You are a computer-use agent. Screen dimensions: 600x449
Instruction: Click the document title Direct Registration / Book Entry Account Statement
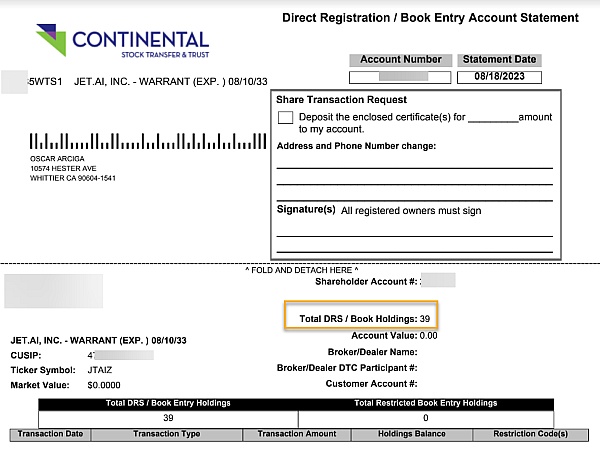click(430, 18)
